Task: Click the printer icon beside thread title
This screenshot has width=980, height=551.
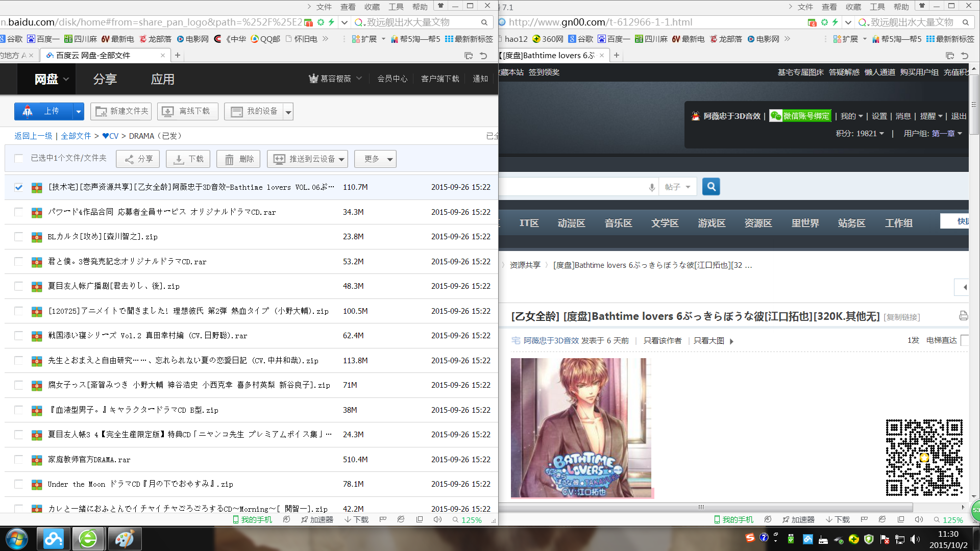Action: [x=963, y=316]
